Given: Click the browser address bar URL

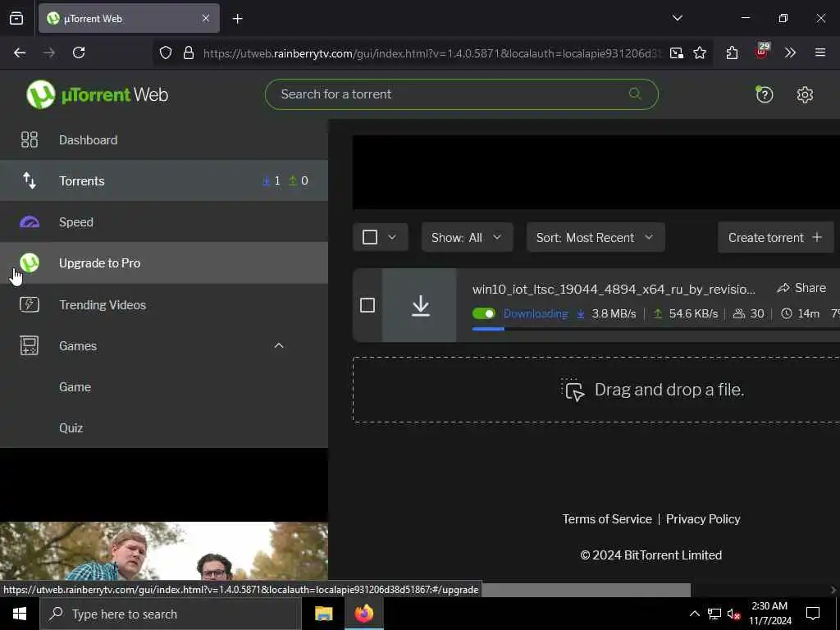Looking at the screenshot, I should point(431,53).
